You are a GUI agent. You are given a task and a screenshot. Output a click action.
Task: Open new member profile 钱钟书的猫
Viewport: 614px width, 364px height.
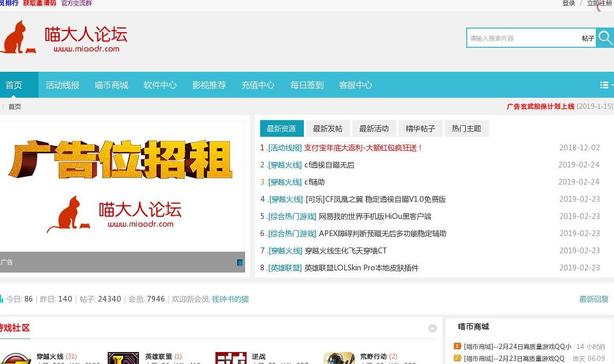coord(230,299)
